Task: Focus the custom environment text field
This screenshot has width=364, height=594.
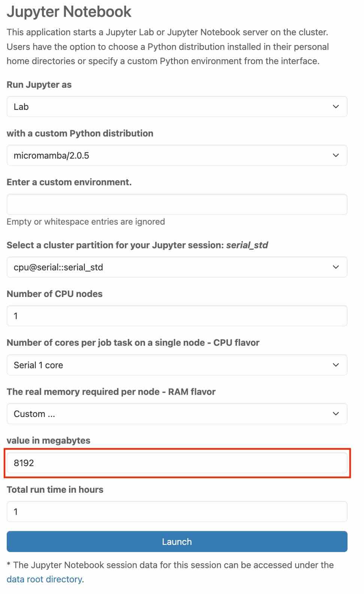Action: [x=177, y=204]
